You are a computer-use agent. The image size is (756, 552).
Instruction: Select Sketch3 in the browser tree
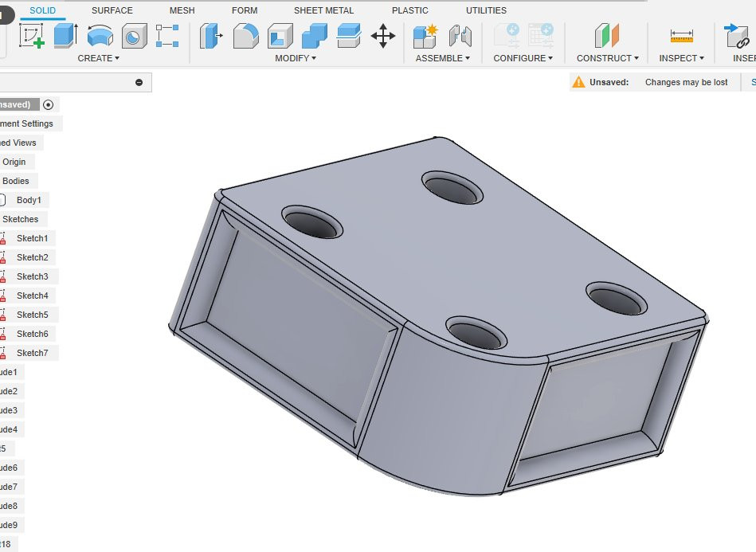(x=33, y=276)
